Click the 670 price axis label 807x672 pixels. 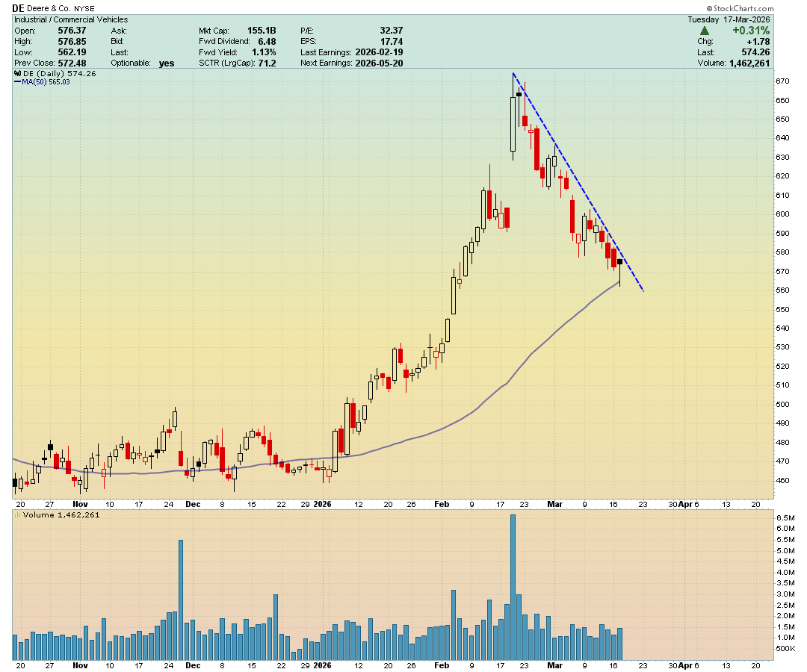[782, 81]
